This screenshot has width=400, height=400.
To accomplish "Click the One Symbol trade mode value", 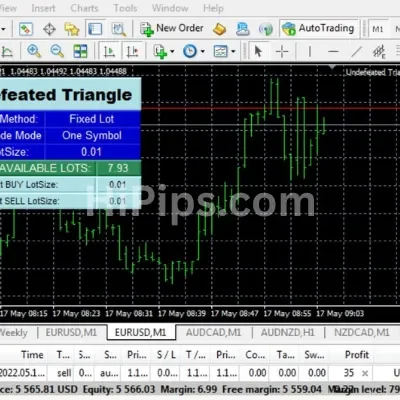I will (92, 135).
